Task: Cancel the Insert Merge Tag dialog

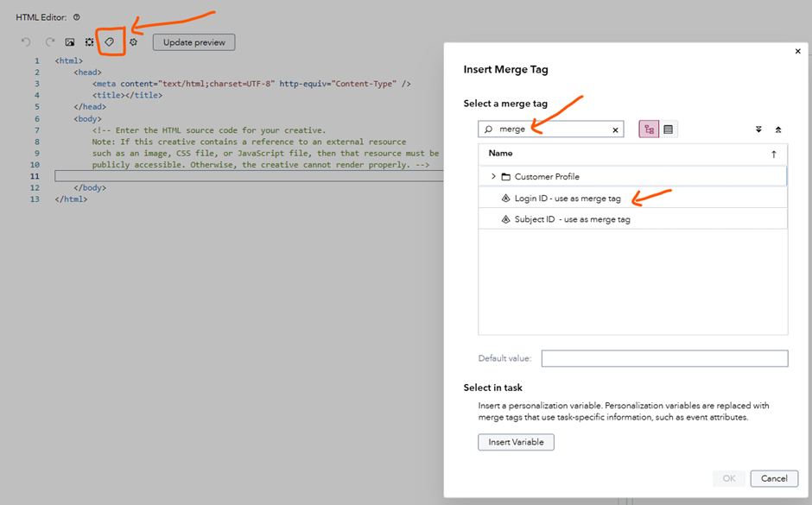Action: 773,478
